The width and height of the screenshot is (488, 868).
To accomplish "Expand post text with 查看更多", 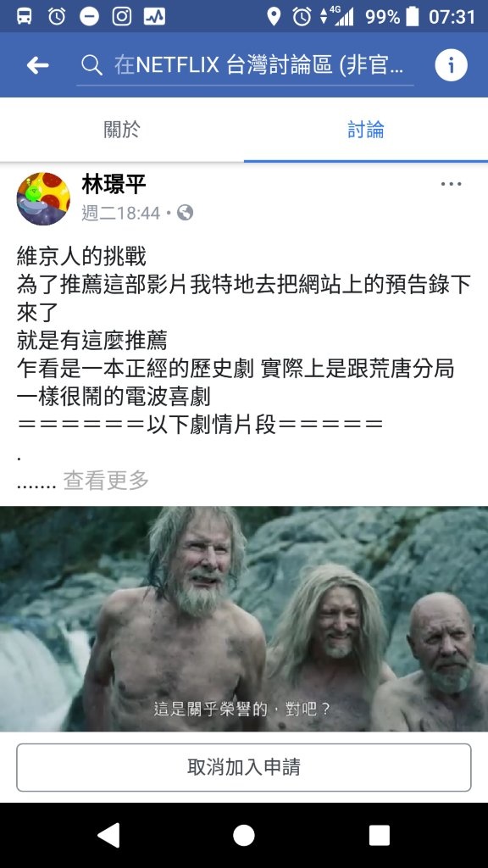I will click(106, 481).
